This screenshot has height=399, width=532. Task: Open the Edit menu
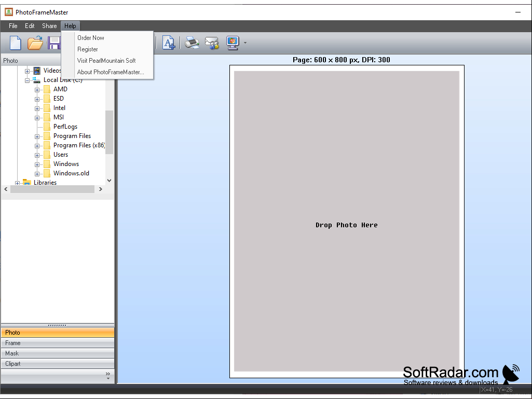(x=30, y=26)
